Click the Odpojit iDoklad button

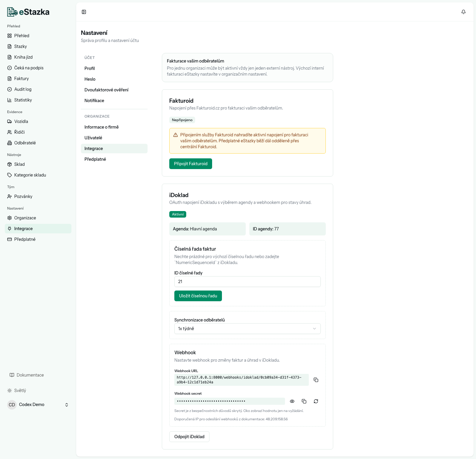point(189,437)
